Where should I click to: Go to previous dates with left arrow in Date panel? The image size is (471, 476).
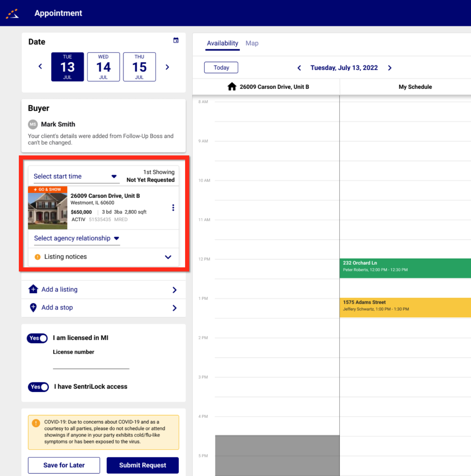(40, 67)
